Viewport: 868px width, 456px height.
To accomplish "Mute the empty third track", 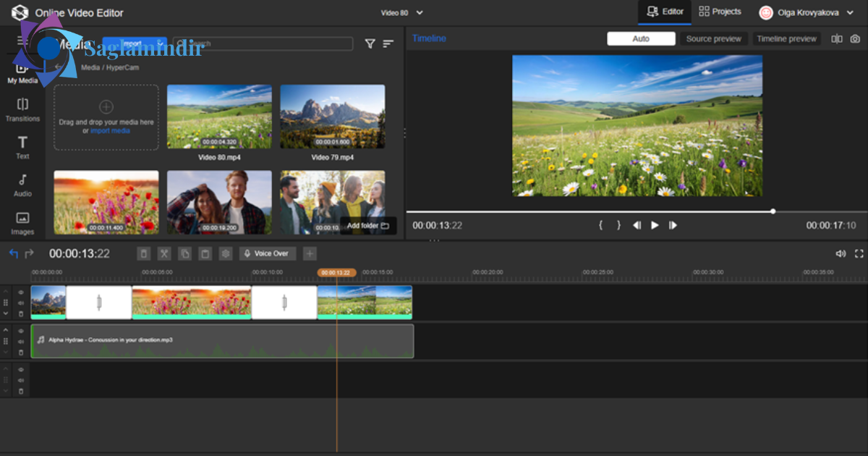I will click(x=21, y=380).
